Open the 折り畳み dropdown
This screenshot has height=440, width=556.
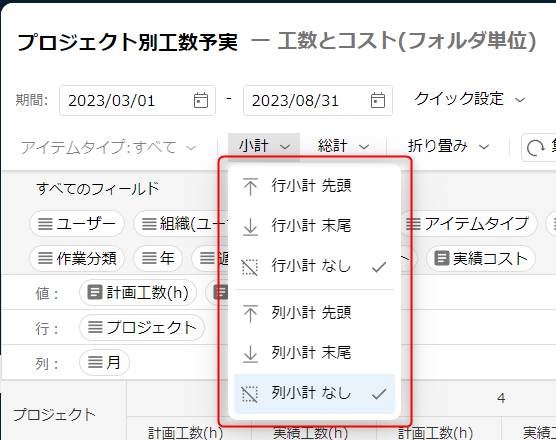coord(448,146)
